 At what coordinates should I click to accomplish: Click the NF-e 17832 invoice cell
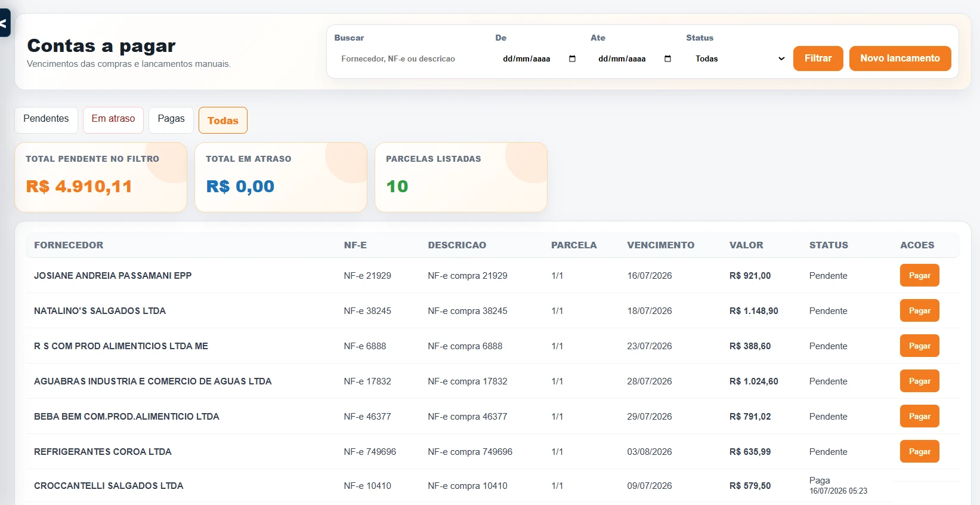[367, 381]
